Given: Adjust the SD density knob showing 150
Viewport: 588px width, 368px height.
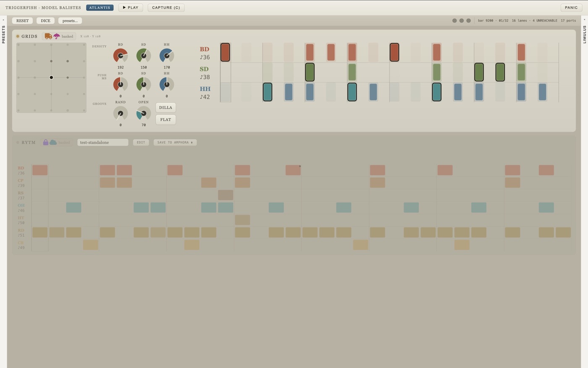Looking at the screenshot, I should pos(144,56).
